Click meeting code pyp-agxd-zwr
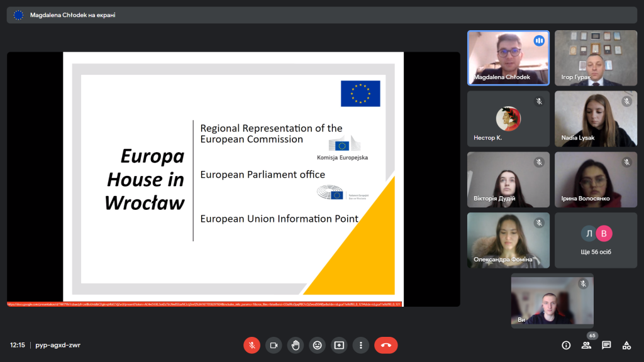 pyautogui.click(x=58, y=345)
